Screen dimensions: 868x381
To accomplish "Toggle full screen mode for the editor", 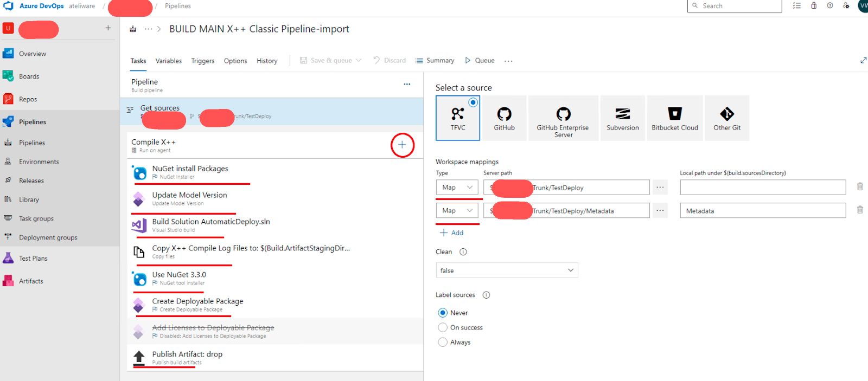I will (863, 60).
